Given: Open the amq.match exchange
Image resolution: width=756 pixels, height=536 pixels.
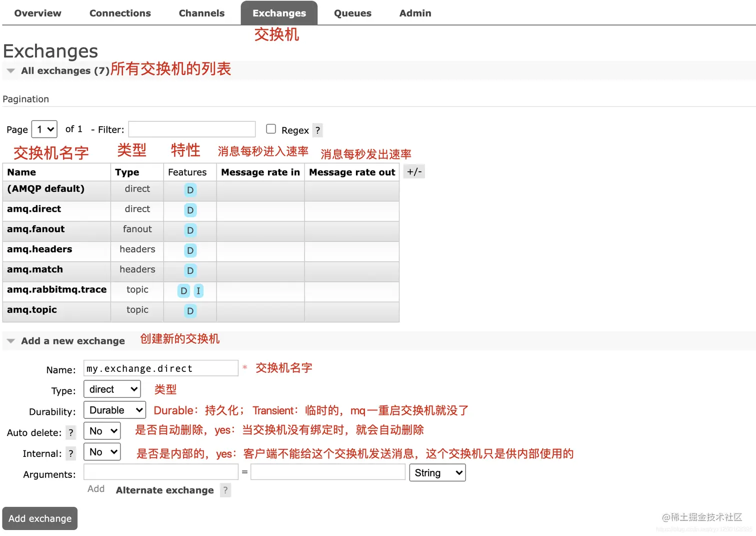Looking at the screenshot, I should 35,269.
